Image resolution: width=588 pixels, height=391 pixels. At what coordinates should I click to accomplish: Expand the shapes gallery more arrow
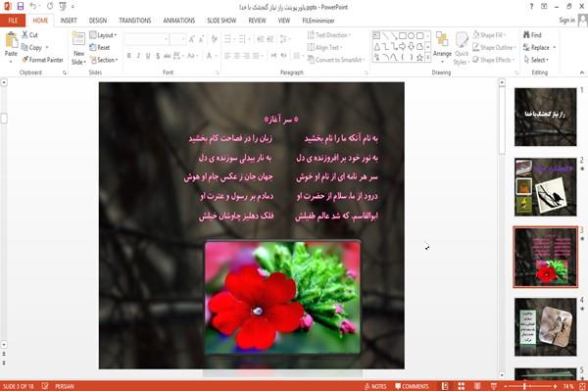(427, 58)
